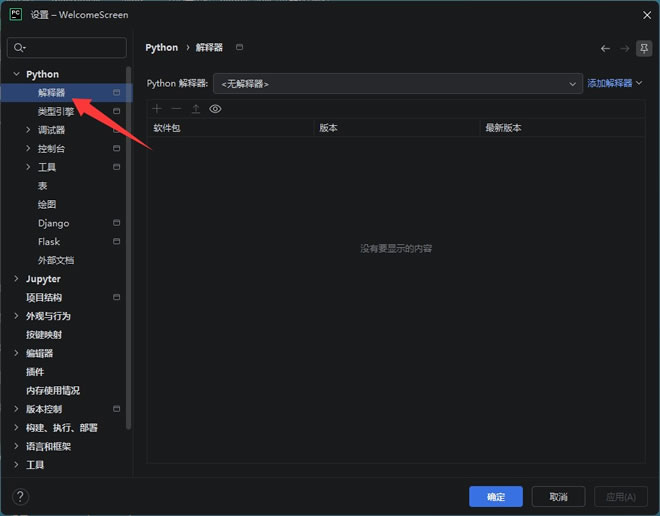Select the 表 settings item
This screenshot has height=516, width=660.
coord(43,186)
